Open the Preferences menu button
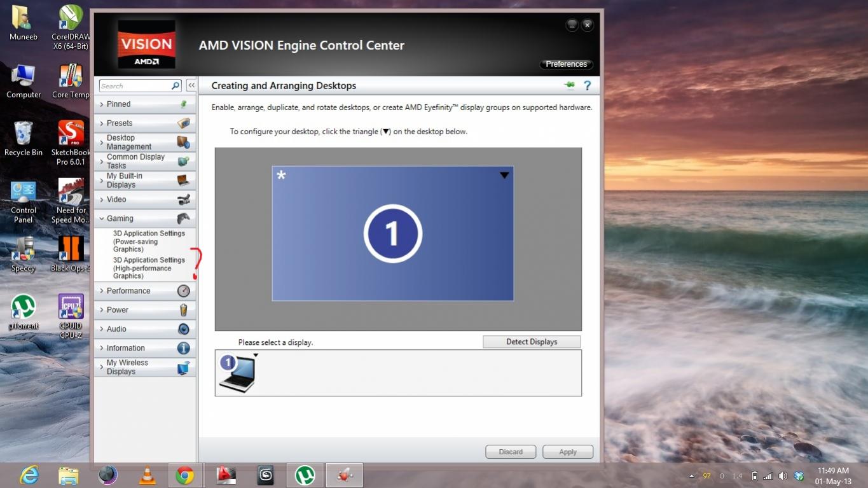The image size is (868, 488). (566, 64)
